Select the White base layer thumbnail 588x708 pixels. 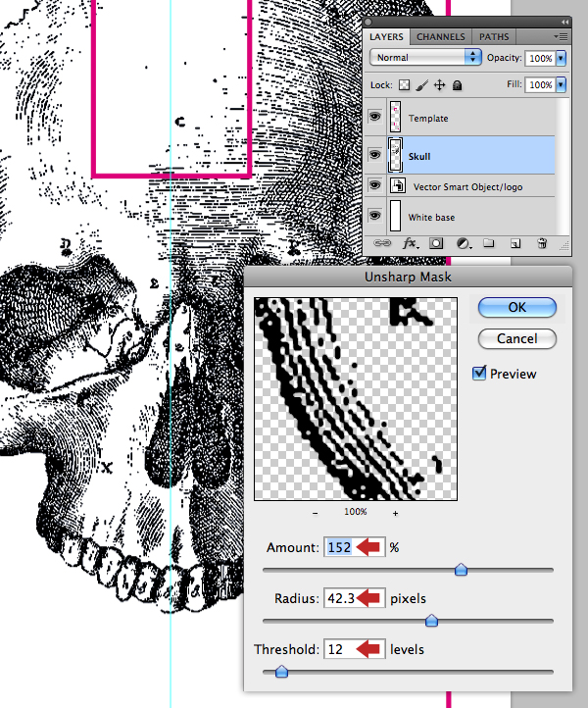[x=395, y=216]
